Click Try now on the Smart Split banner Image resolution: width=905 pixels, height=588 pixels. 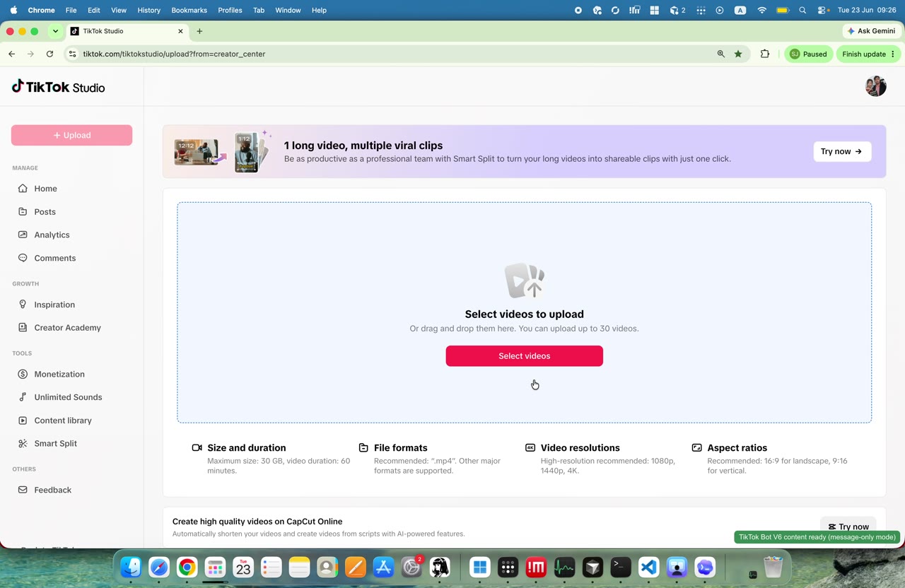[x=842, y=151]
